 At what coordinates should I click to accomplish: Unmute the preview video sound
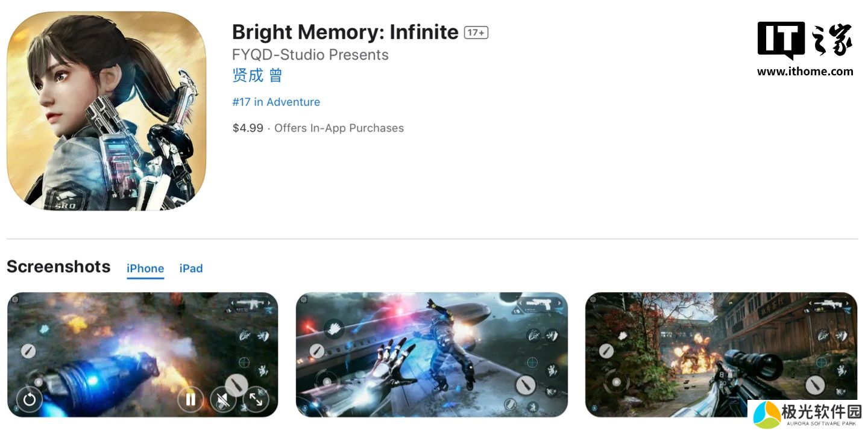click(223, 399)
